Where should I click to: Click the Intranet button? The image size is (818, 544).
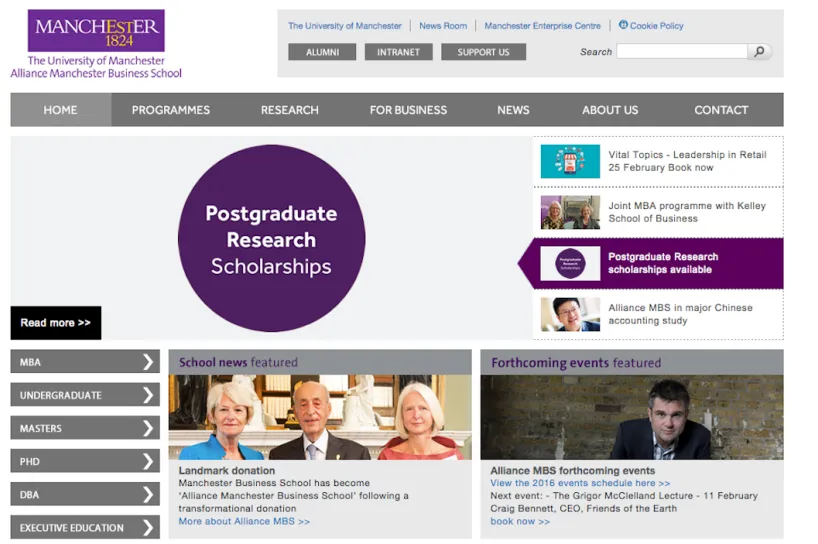(x=399, y=52)
